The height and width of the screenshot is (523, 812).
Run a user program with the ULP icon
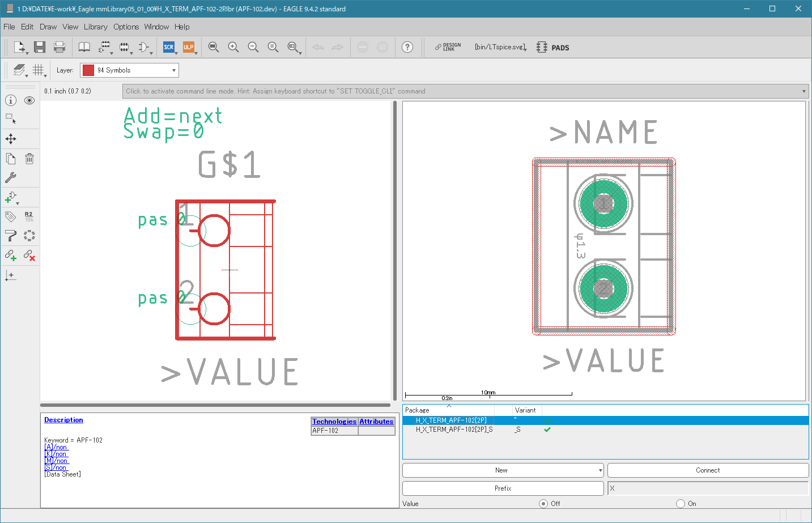[189, 47]
